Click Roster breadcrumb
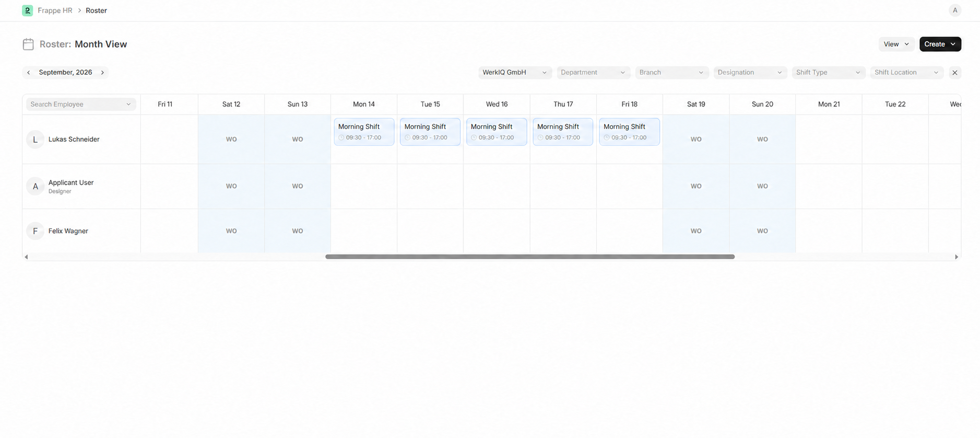 pos(96,10)
